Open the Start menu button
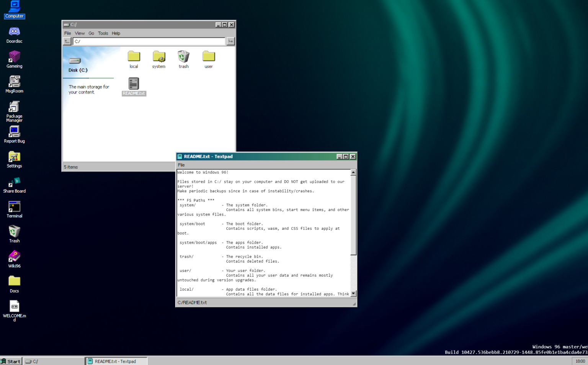 point(11,361)
